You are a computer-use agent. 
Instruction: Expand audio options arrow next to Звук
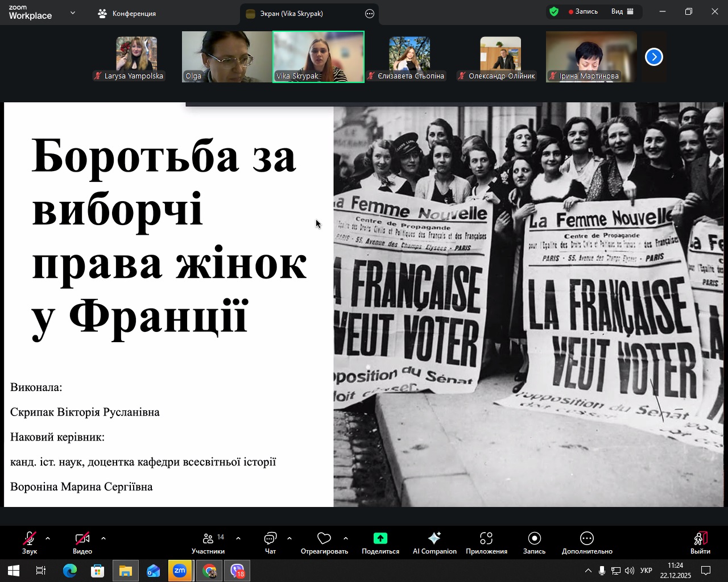point(48,538)
